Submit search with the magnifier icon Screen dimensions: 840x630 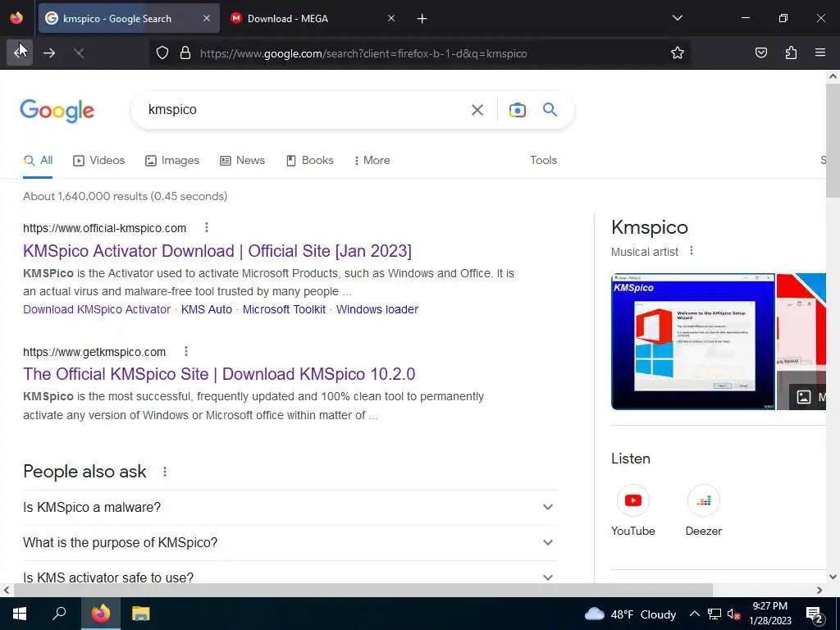click(x=550, y=110)
